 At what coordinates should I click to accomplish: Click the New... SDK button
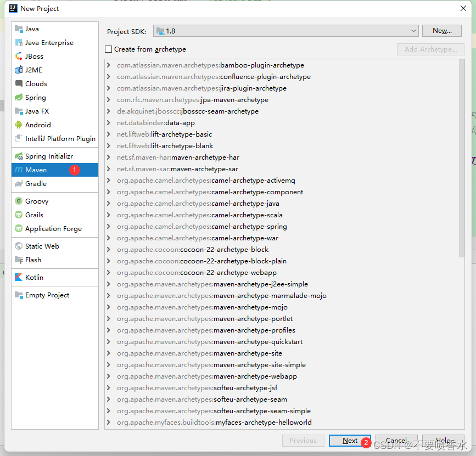click(x=442, y=31)
